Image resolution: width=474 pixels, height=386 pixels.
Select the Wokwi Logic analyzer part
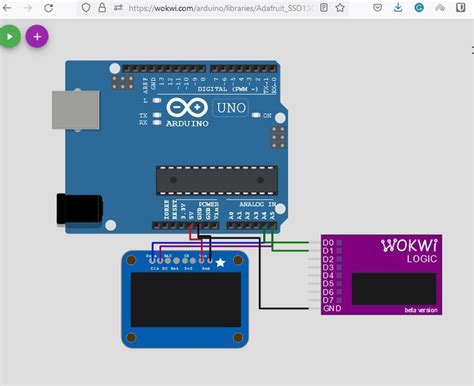381,274
